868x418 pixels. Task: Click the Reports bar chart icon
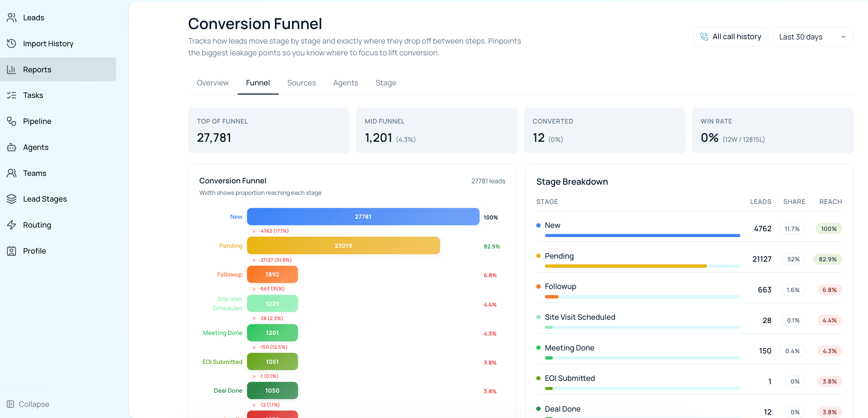point(11,70)
